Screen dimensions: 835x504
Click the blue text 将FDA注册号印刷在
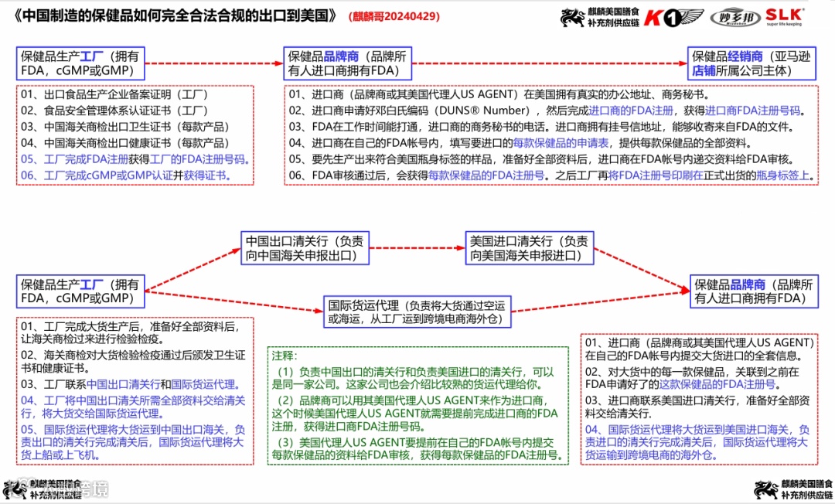coord(656,175)
